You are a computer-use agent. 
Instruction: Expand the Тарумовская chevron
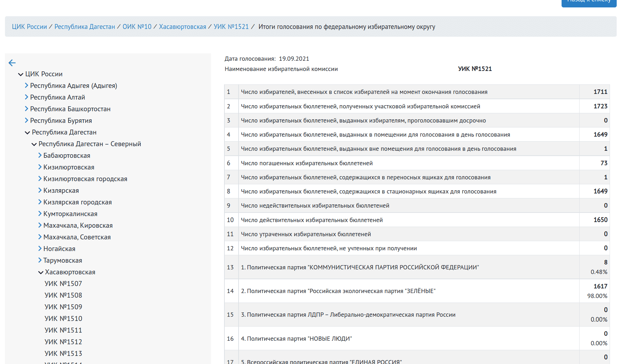pyautogui.click(x=40, y=260)
